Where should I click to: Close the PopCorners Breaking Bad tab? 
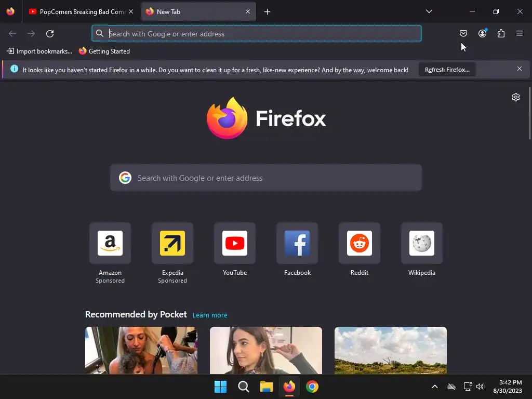tap(131, 11)
